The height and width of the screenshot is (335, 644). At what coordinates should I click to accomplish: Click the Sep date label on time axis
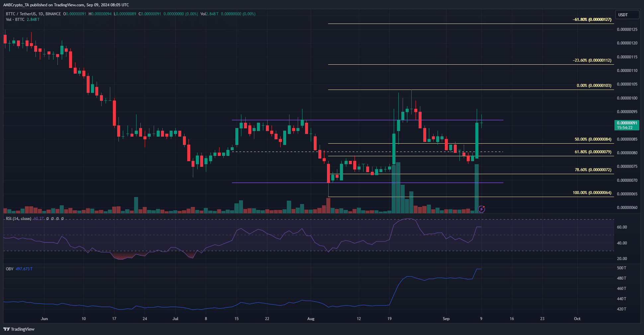tap(446, 319)
